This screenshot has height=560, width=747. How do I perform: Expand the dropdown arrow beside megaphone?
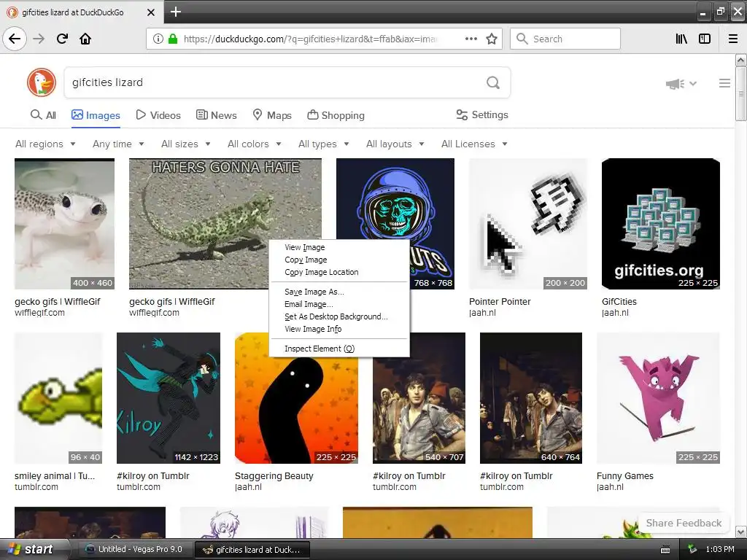click(x=693, y=84)
